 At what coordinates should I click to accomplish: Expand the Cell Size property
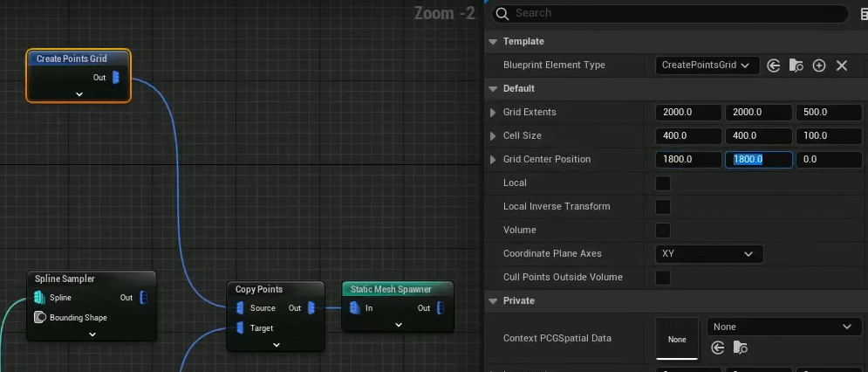click(x=493, y=136)
